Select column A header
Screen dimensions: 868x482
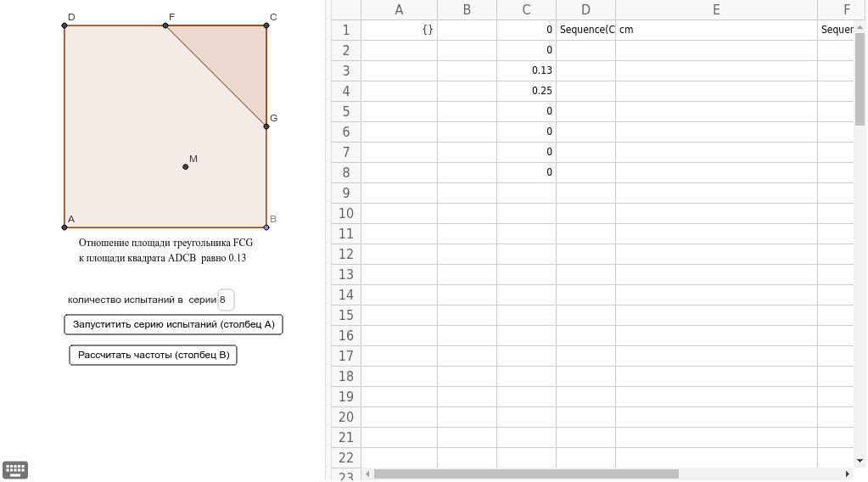click(x=399, y=10)
